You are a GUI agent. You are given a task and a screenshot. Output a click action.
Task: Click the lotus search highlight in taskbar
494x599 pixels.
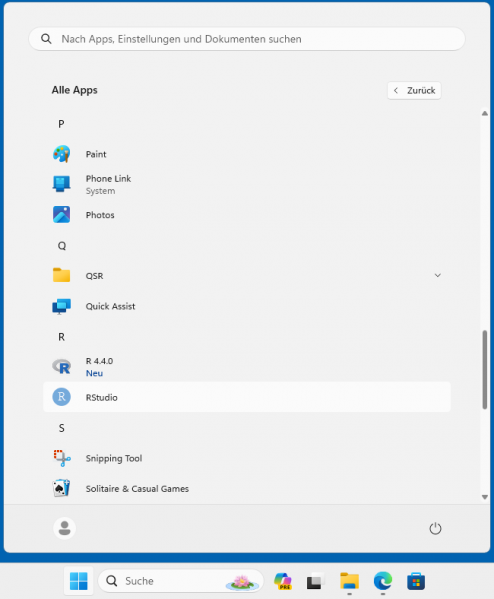242,581
